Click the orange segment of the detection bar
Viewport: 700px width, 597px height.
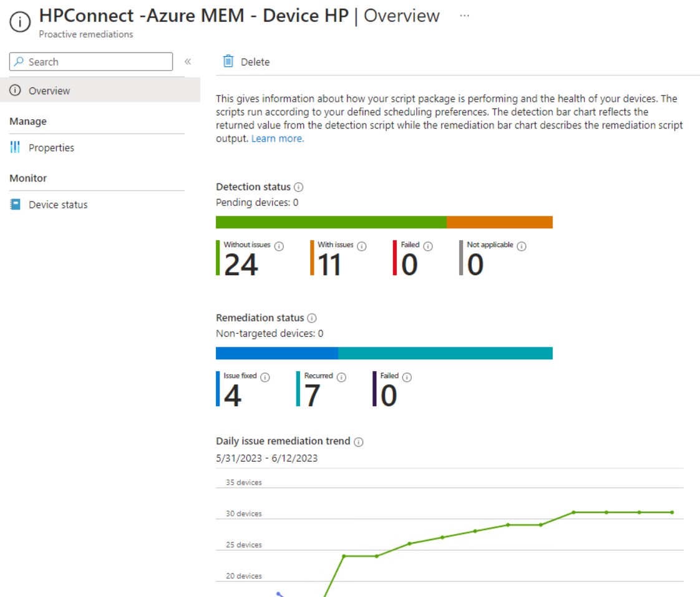(499, 221)
